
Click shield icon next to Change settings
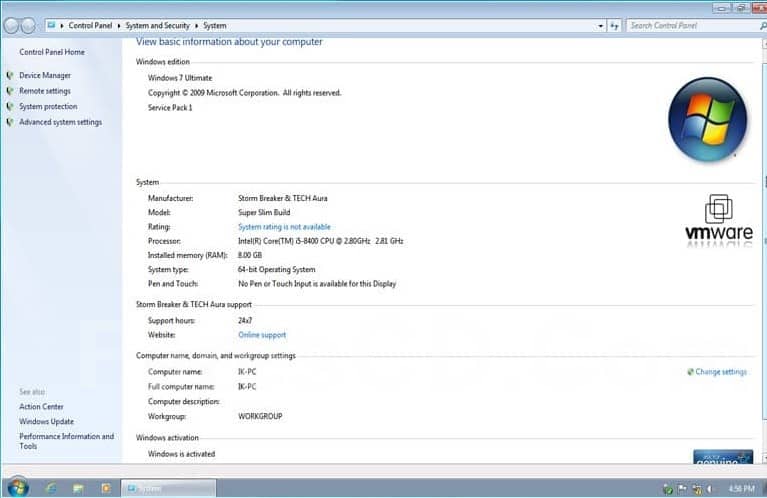[690, 372]
